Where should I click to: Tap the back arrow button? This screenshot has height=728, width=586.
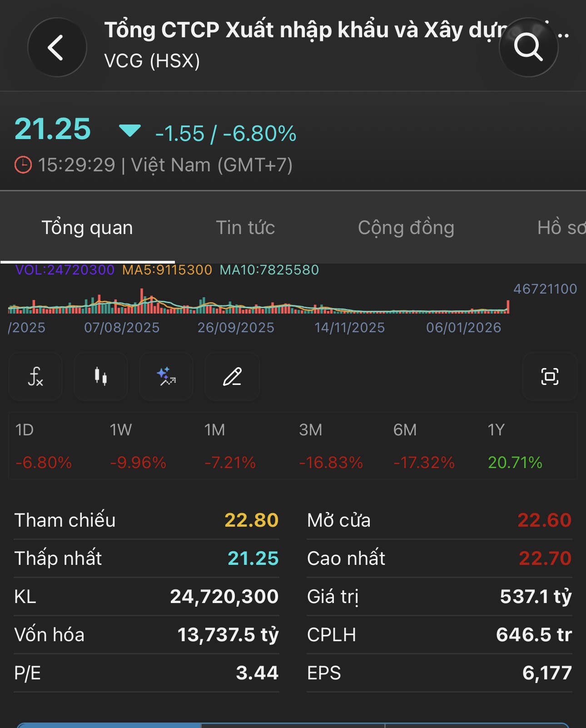(57, 47)
